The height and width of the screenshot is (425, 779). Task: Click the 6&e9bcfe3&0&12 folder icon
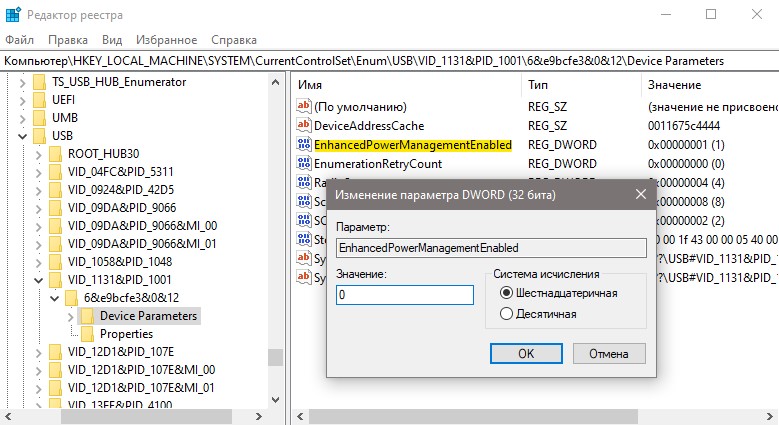click(71, 298)
